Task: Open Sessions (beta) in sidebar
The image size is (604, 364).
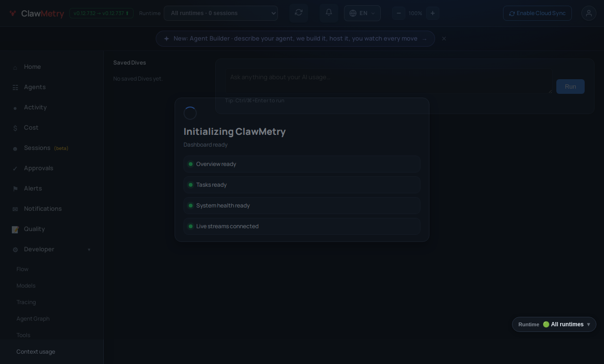Action: point(52,148)
